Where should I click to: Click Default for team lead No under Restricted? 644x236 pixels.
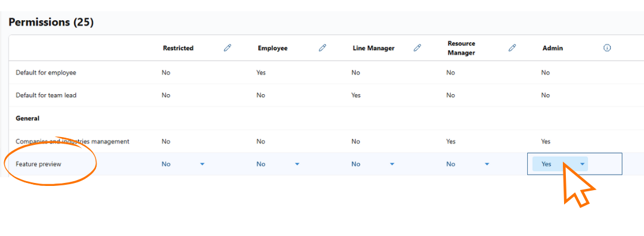pos(166,95)
